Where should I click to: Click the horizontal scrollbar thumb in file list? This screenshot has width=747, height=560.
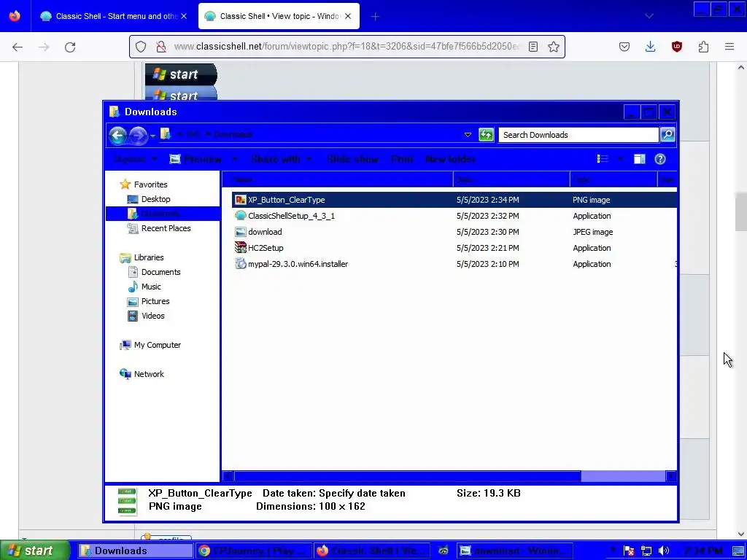coord(407,475)
